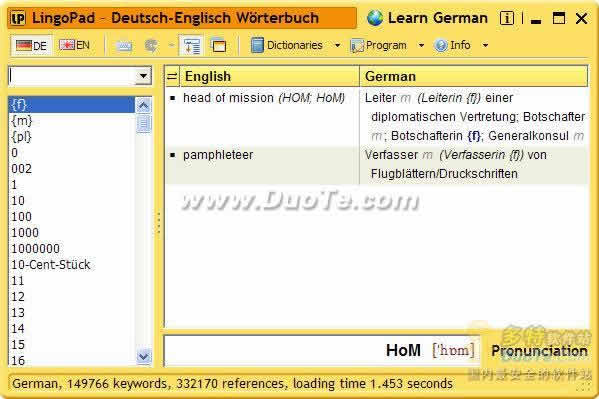Click the keyword list scroll down arrow
This screenshot has height=399, width=599.
[x=143, y=356]
